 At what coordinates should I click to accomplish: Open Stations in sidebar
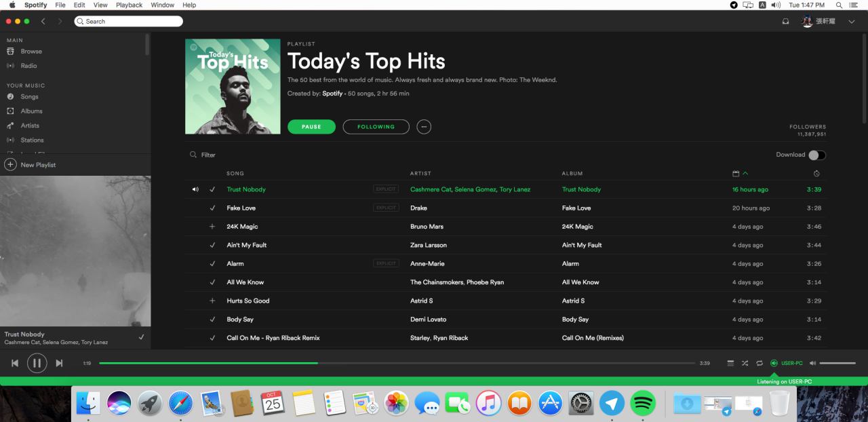(x=32, y=140)
